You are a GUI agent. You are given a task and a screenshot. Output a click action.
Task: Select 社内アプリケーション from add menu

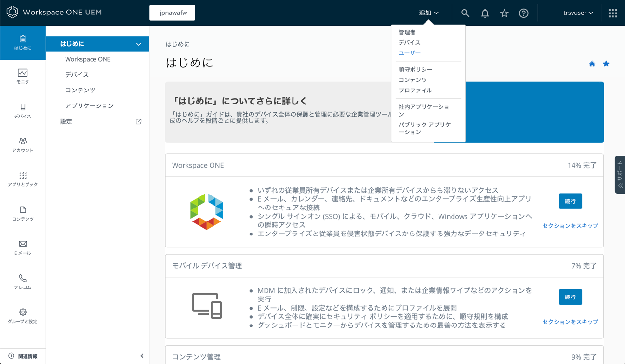click(424, 110)
